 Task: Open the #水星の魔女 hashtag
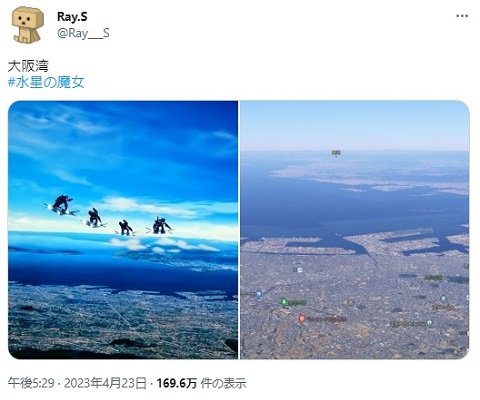[46, 82]
